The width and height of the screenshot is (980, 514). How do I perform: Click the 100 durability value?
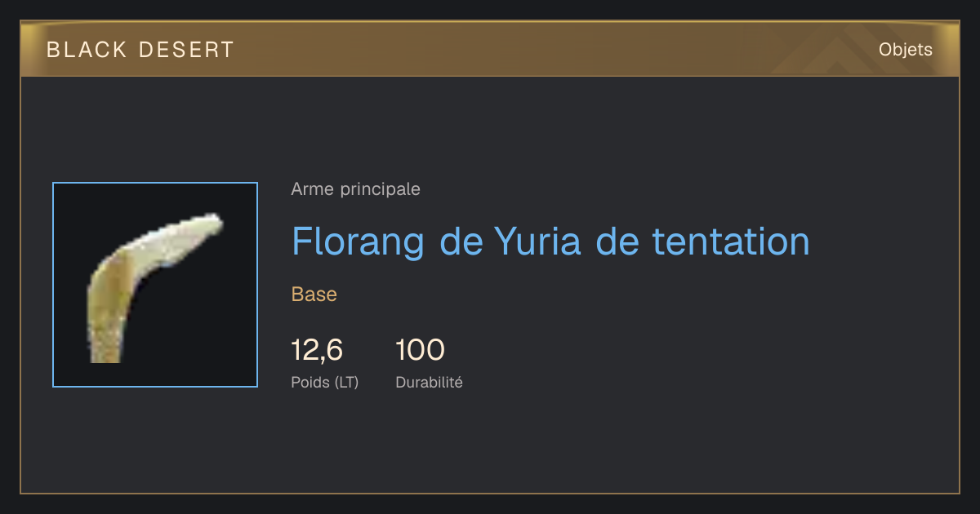tap(420, 350)
